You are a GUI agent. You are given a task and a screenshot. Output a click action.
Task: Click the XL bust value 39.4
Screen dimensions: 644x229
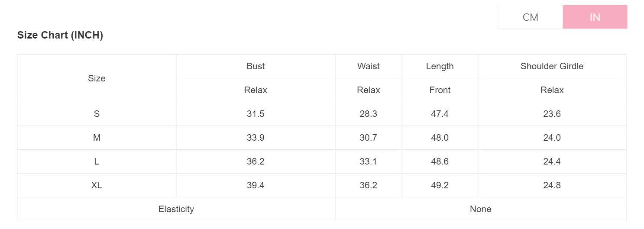[256, 185]
